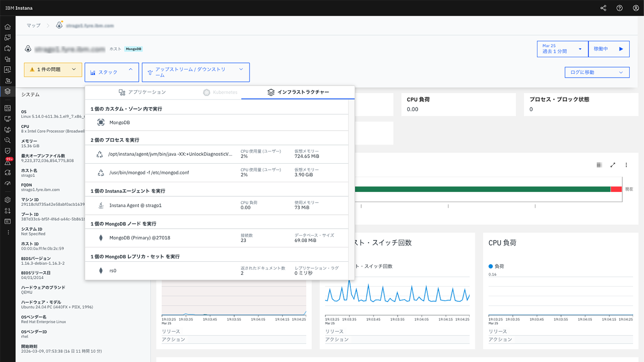This screenshot has height=362, width=644.
Task: Click the MongoDB leaf icon beside rs0
Action: (x=100, y=271)
